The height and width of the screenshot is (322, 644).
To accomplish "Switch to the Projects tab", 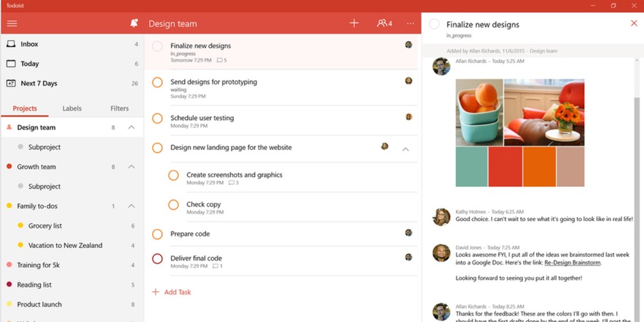I will [24, 108].
